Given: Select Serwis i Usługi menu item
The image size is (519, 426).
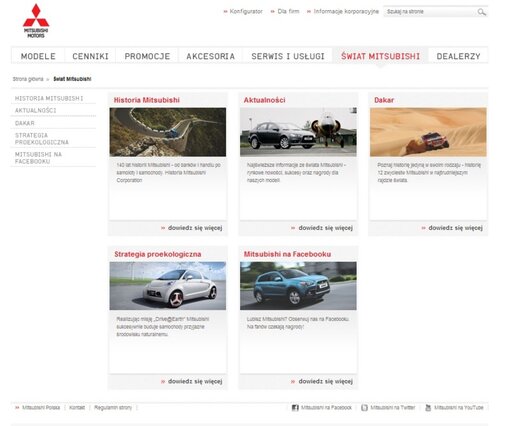Looking at the screenshot, I should (288, 56).
